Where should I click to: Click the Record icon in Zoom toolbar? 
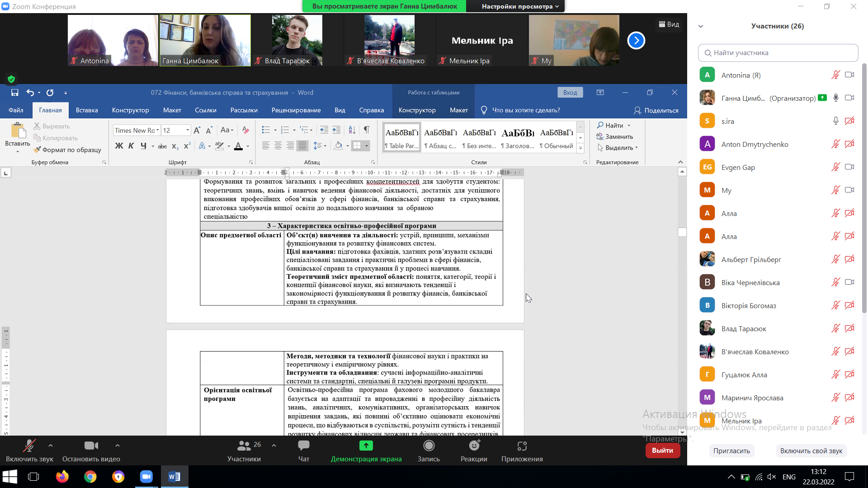click(428, 446)
